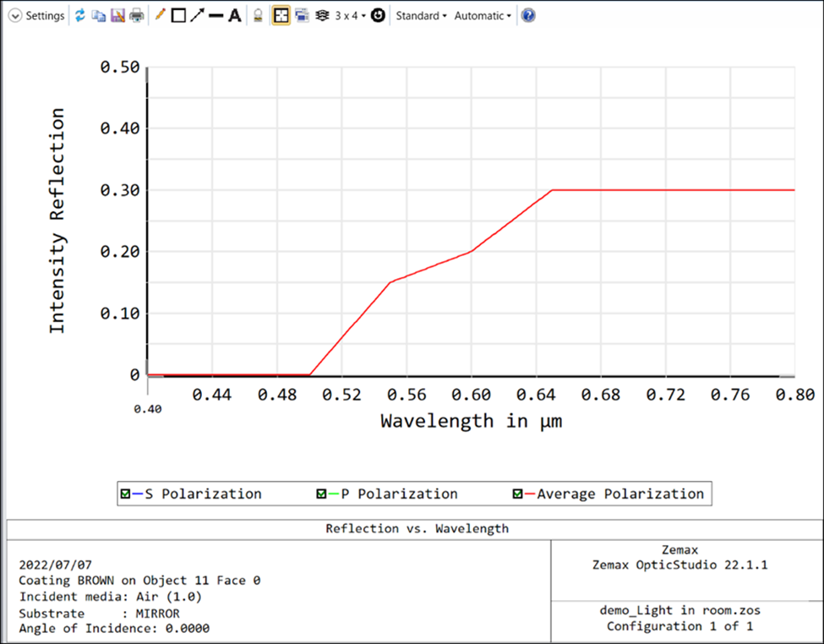Select the rectangle drawing tool
Screen dimensions: 824x644
(x=178, y=16)
